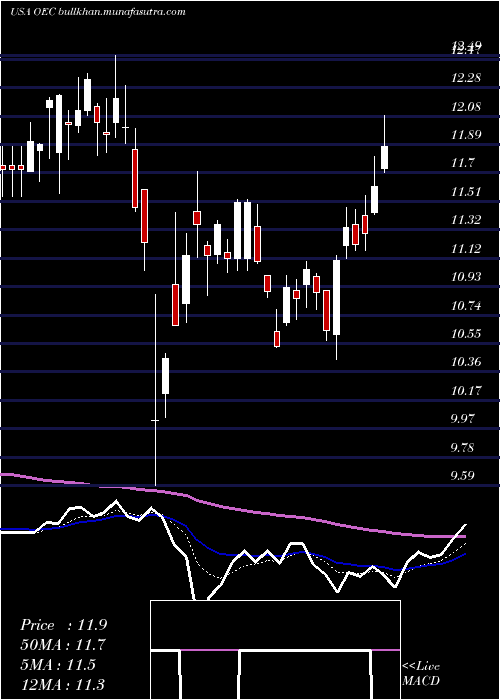Click the '50MA : 11.7' readout
The width and height of the screenshot is (500, 700).
62,645
